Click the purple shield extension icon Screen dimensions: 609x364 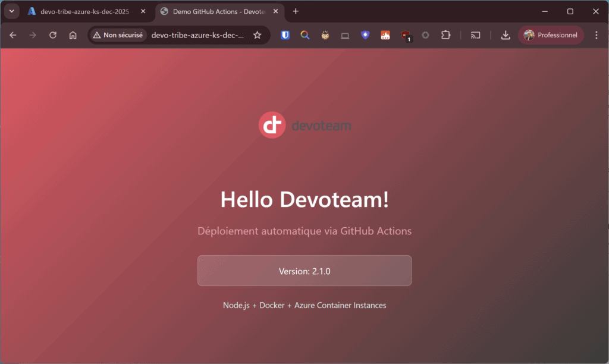[365, 35]
